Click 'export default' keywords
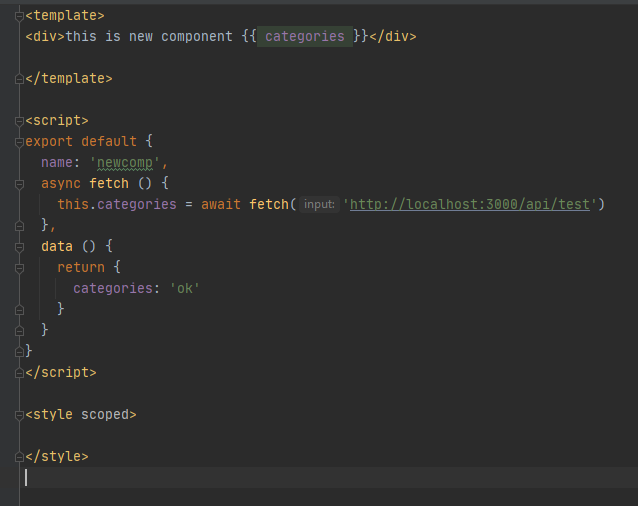 point(81,142)
